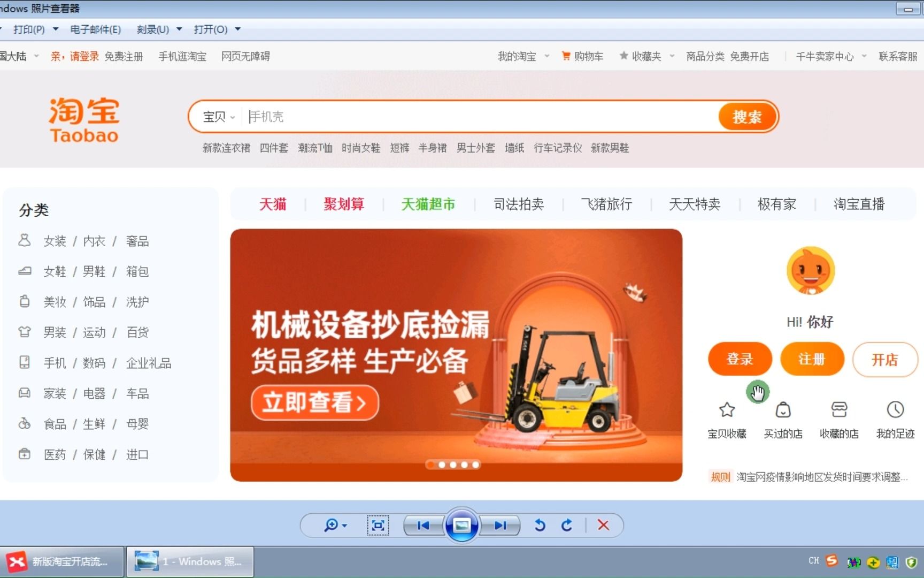Open the 淘宝直播 tab
The width and height of the screenshot is (924, 578).
pyautogui.click(x=859, y=204)
